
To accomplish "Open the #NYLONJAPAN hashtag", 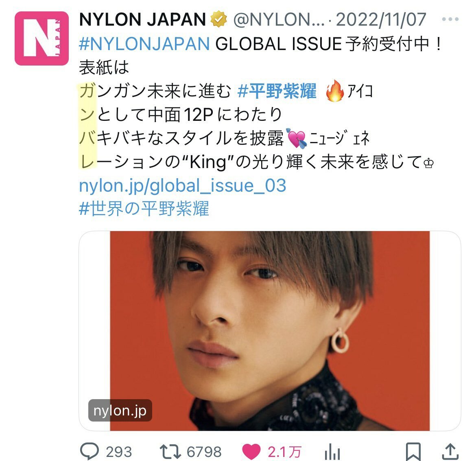I will (x=144, y=44).
